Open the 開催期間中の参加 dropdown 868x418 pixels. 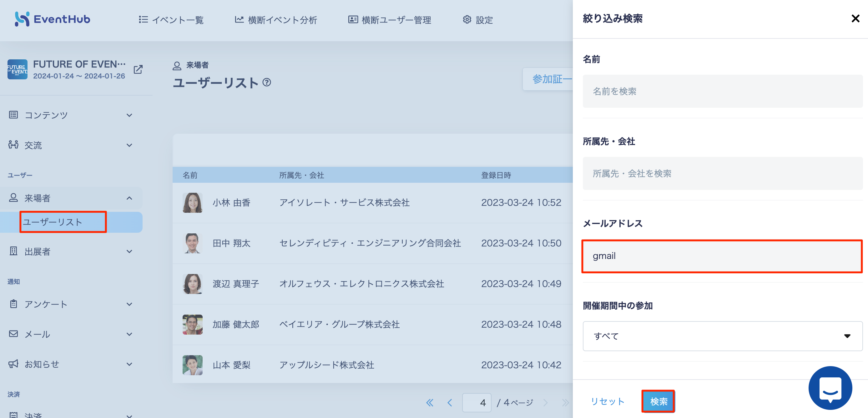pyautogui.click(x=722, y=336)
